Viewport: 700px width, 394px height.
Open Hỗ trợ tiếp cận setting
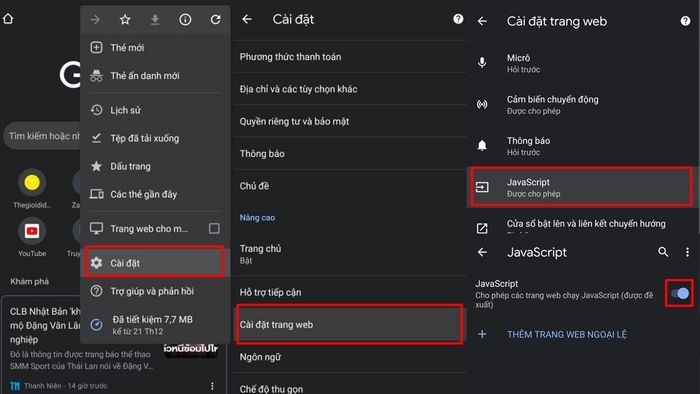coord(350,292)
